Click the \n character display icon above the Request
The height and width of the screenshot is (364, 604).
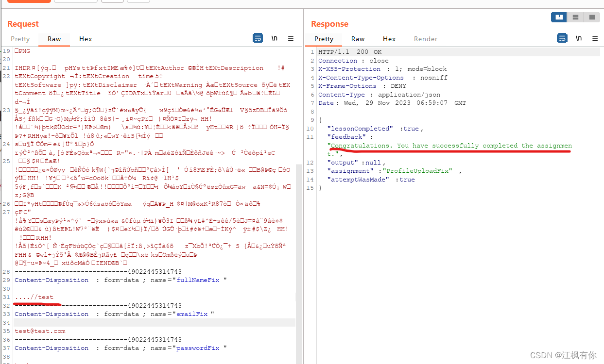(275, 38)
